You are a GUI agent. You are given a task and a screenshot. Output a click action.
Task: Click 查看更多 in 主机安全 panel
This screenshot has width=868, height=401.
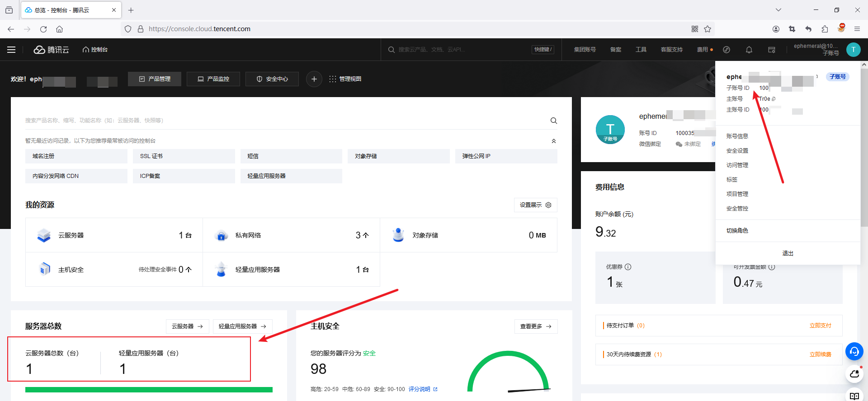(536, 326)
